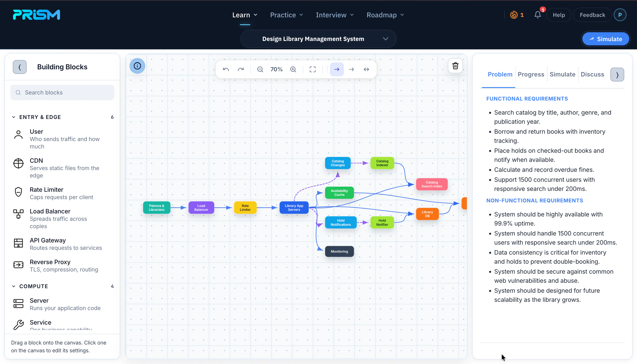Select the thin arrow connector mode
Screen dimensions: 637x364
click(x=351, y=69)
